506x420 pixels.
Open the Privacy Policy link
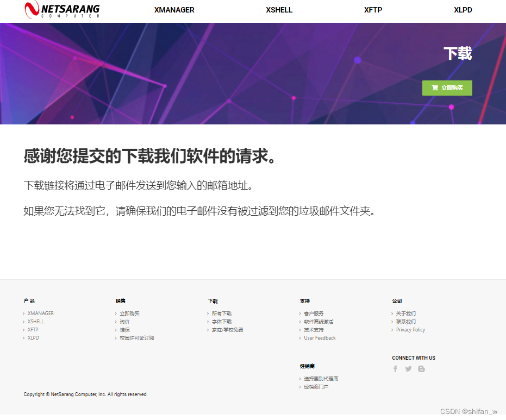[x=410, y=330]
